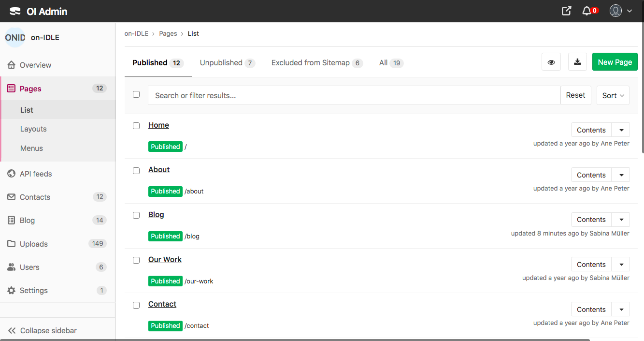
Task: Click the eye preview icon button
Action: 551,62
